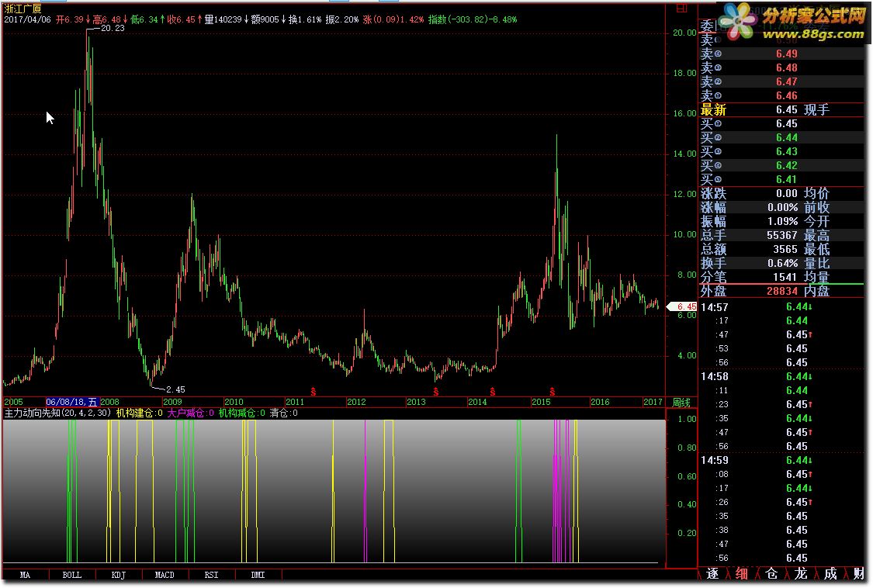The width and height of the screenshot is (873, 588).
Task: Click the 分笔 value 1541
Action: [x=785, y=277]
